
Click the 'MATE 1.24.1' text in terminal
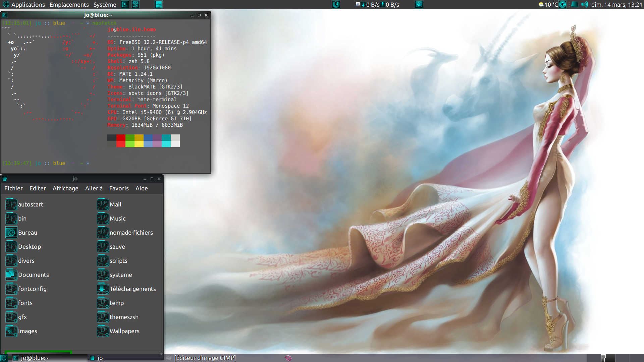coord(136,74)
